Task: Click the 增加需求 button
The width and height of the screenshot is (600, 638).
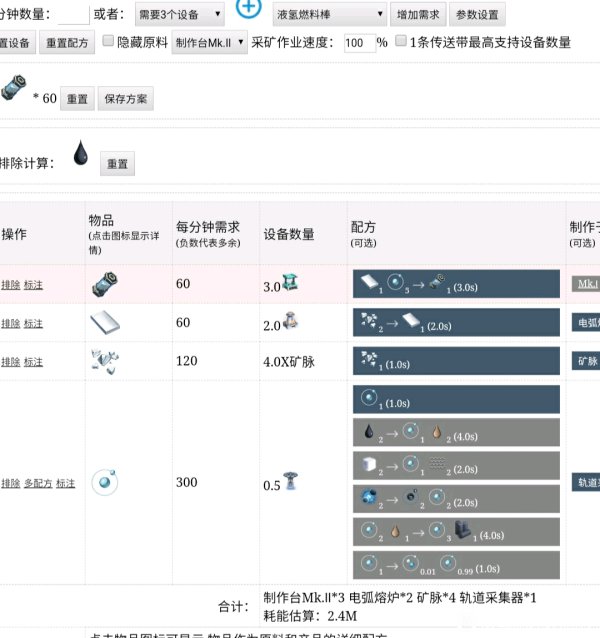Action: [x=417, y=15]
